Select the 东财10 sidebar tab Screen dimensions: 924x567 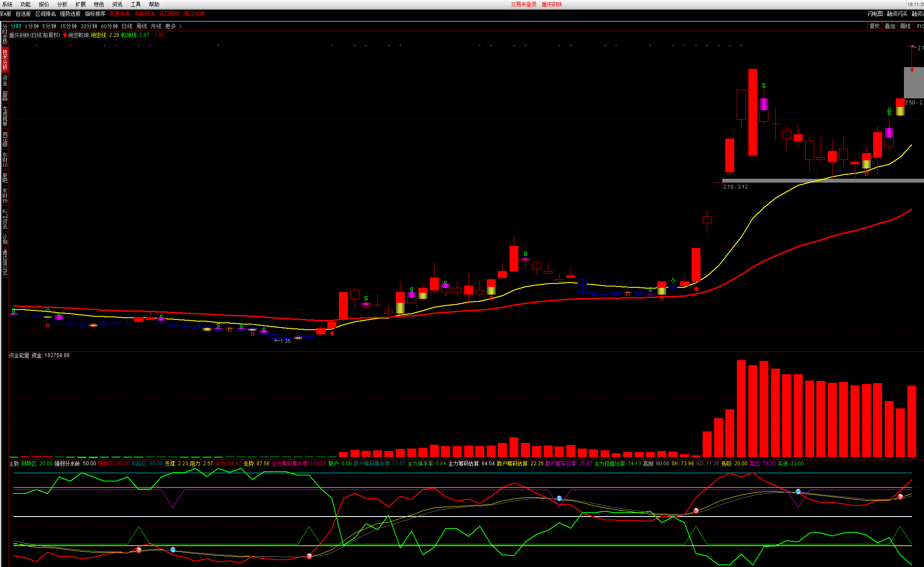tap(5, 159)
